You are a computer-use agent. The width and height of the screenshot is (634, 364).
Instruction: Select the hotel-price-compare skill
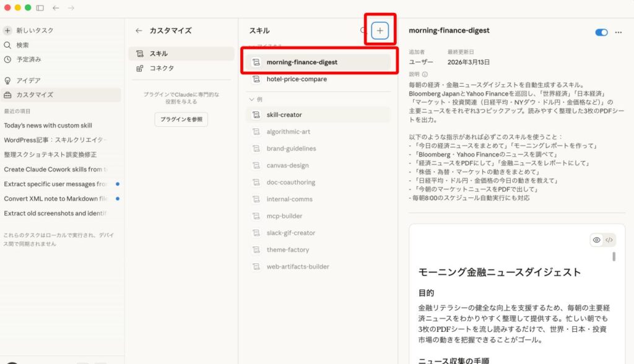coord(297,79)
